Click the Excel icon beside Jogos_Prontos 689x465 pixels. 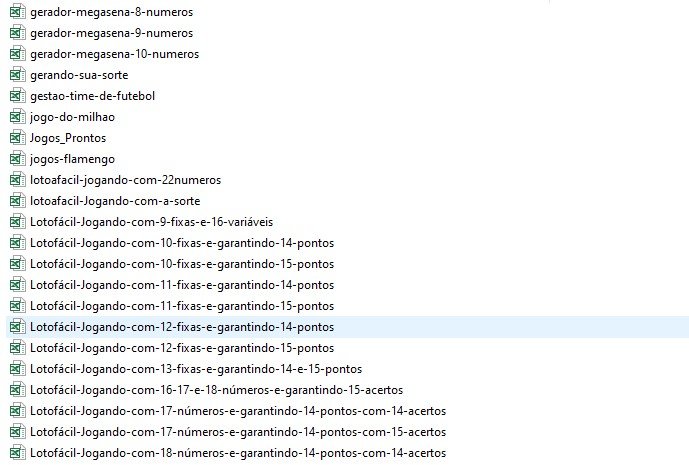click(x=18, y=138)
